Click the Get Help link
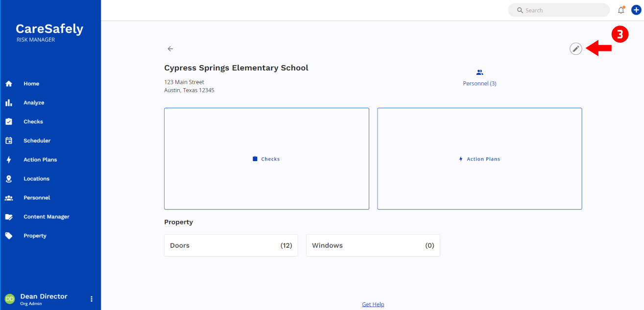644x310 pixels. pyautogui.click(x=373, y=304)
